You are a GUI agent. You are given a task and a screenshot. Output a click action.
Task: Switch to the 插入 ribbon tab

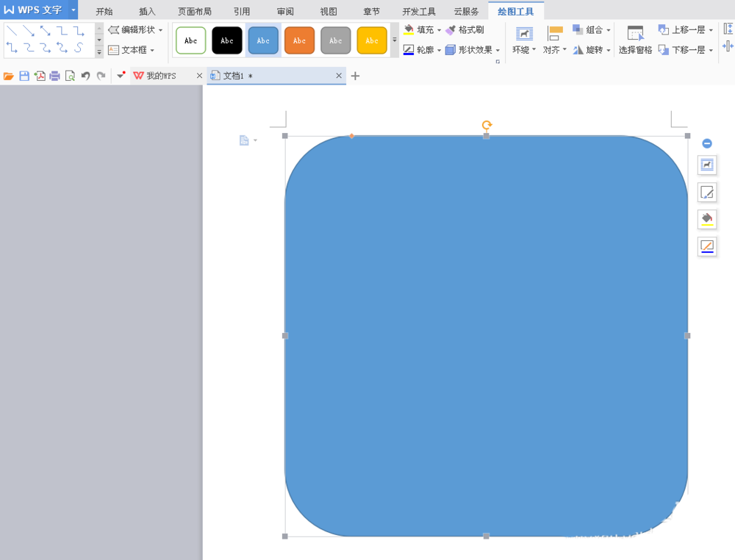146,11
